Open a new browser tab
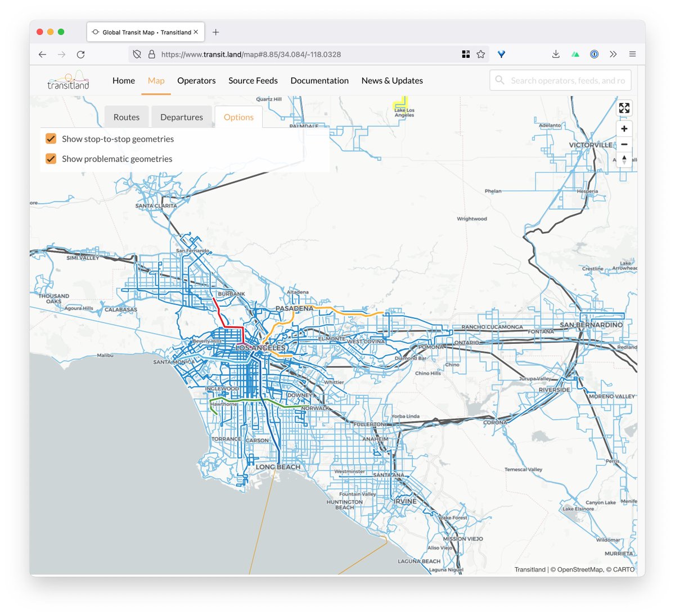Screen dimensions: 675x616 (x=216, y=32)
